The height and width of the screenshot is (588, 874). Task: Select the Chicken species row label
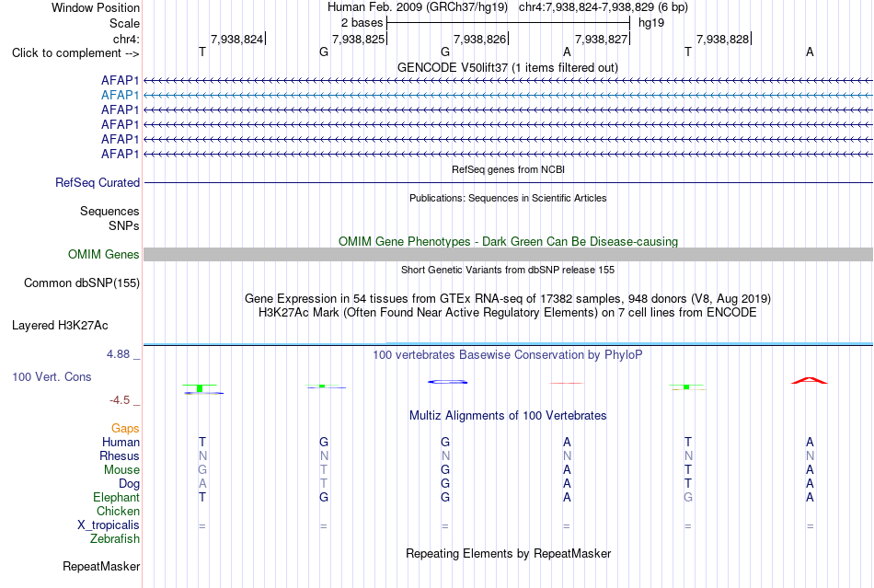118,511
